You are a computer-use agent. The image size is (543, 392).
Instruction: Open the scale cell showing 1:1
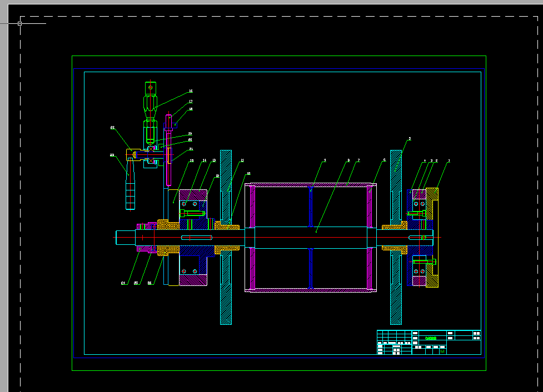[442, 351]
